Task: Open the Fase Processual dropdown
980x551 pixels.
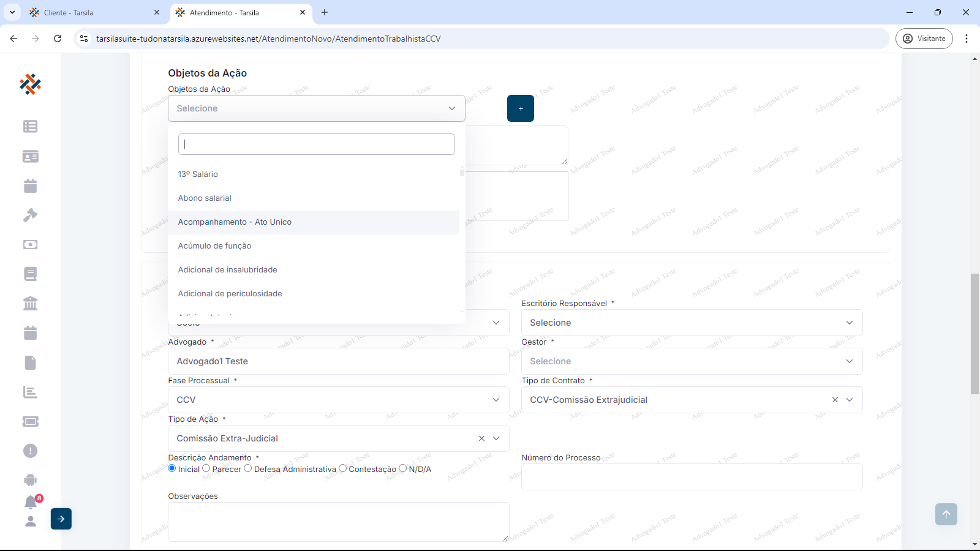Action: coord(338,400)
